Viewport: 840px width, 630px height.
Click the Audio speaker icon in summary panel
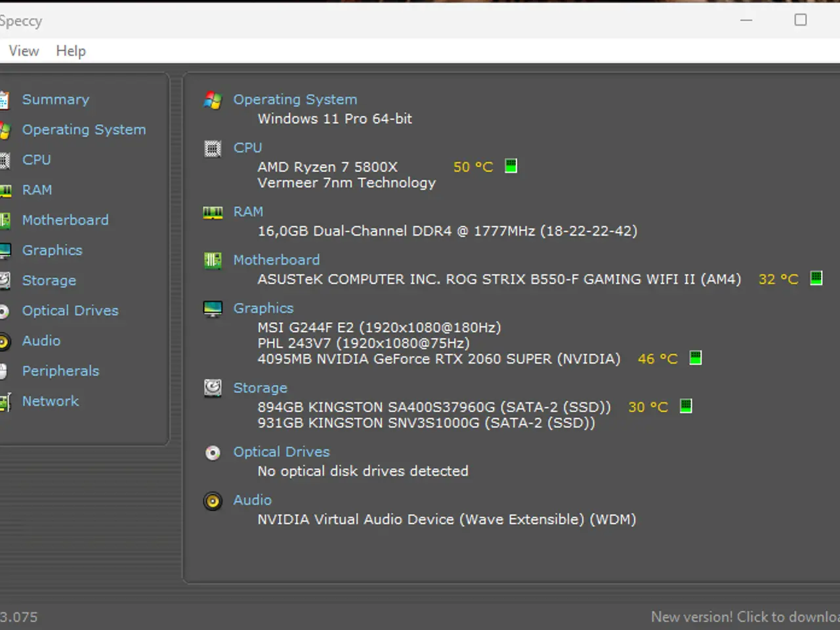213,501
